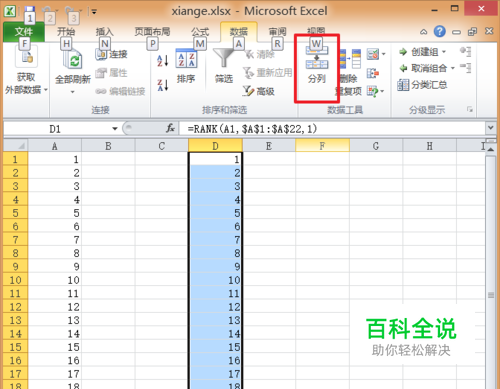Click the Sort Z to A descending icon
Viewport: 500px width, 389px height.
point(163,85)
